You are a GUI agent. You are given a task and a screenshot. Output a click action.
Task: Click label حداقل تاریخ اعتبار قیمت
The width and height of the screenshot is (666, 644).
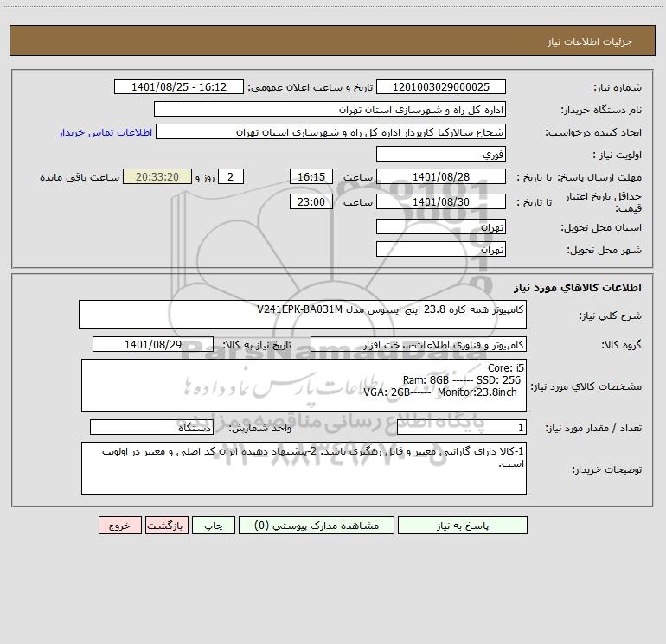point(603,202)
